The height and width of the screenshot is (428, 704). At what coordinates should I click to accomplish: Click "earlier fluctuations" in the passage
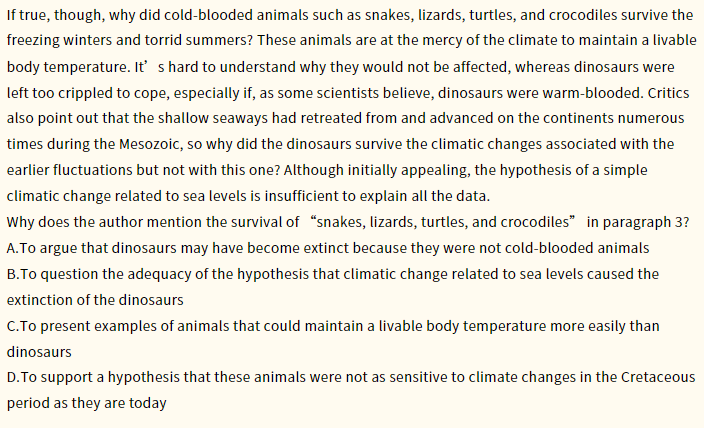[x=70, y=170]
